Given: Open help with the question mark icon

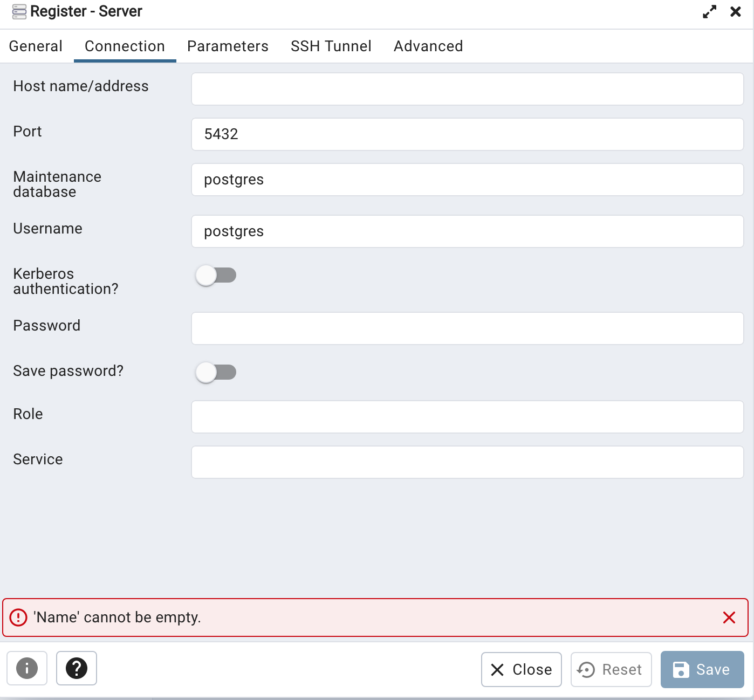Looking at the screenshot, I should pos(77,668).
